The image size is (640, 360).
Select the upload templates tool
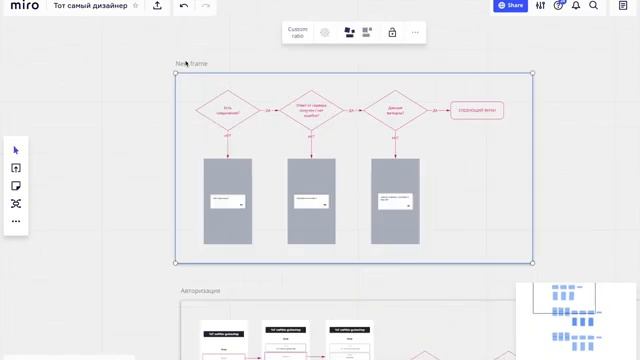click(16, 168)
